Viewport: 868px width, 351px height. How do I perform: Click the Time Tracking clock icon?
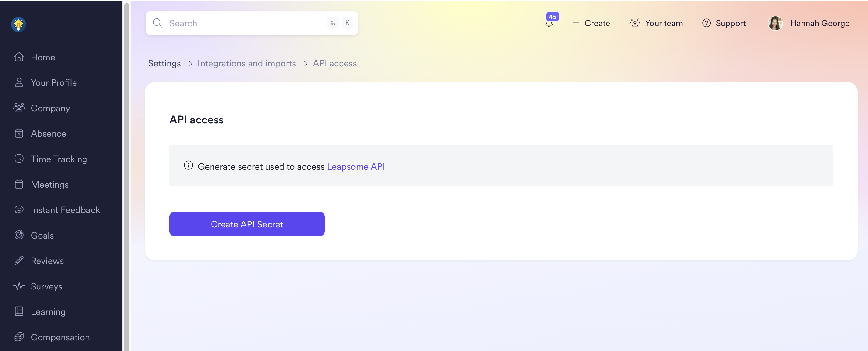pyautogui.click(x=19, y=159)
